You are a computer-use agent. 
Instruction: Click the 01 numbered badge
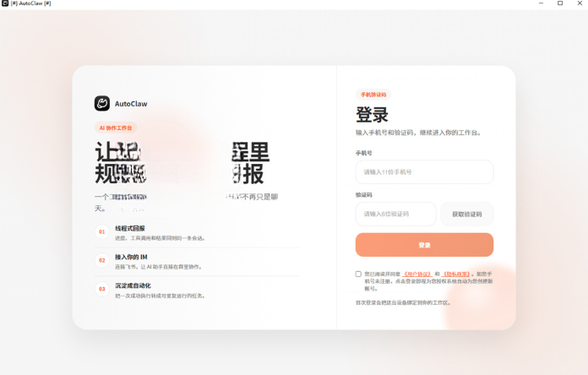[102, 231]
